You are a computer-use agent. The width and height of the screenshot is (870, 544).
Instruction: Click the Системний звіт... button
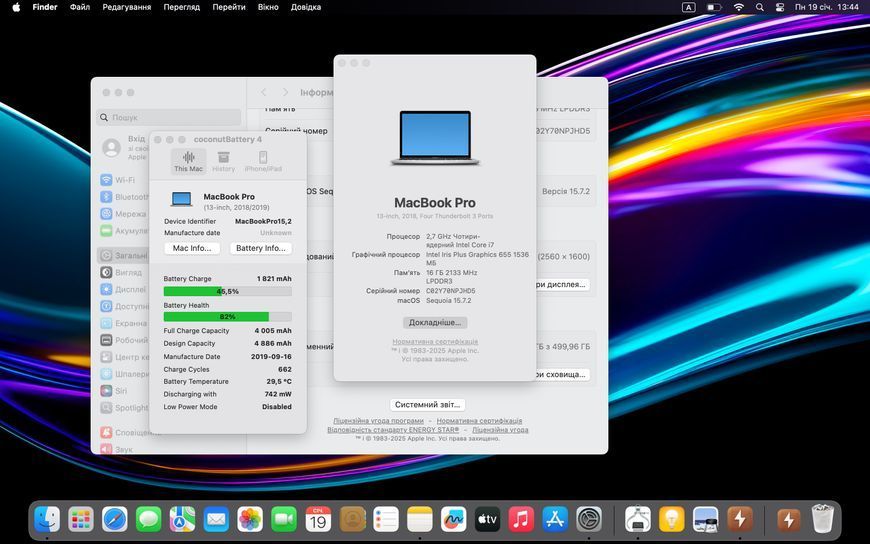pos(427,405)
